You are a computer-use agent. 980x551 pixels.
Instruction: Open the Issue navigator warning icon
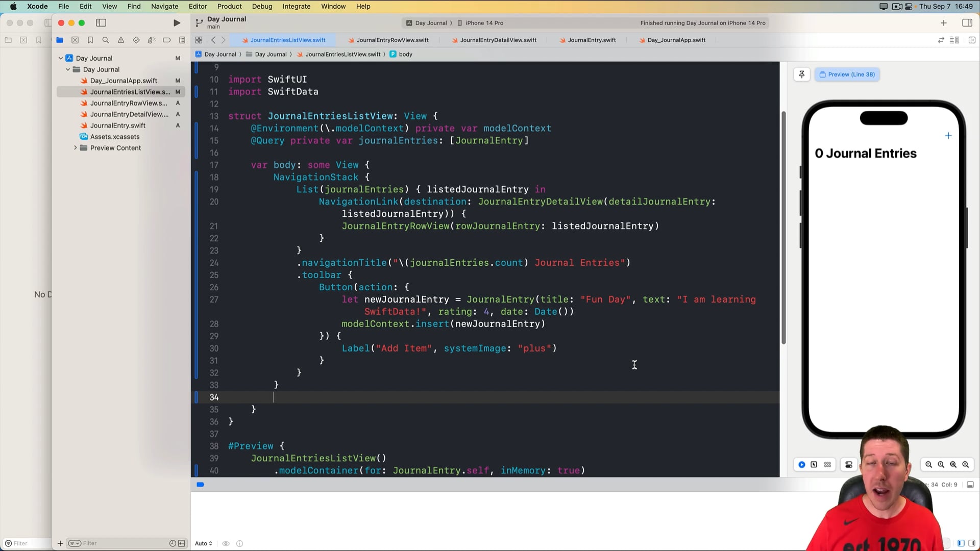[121, 40]
